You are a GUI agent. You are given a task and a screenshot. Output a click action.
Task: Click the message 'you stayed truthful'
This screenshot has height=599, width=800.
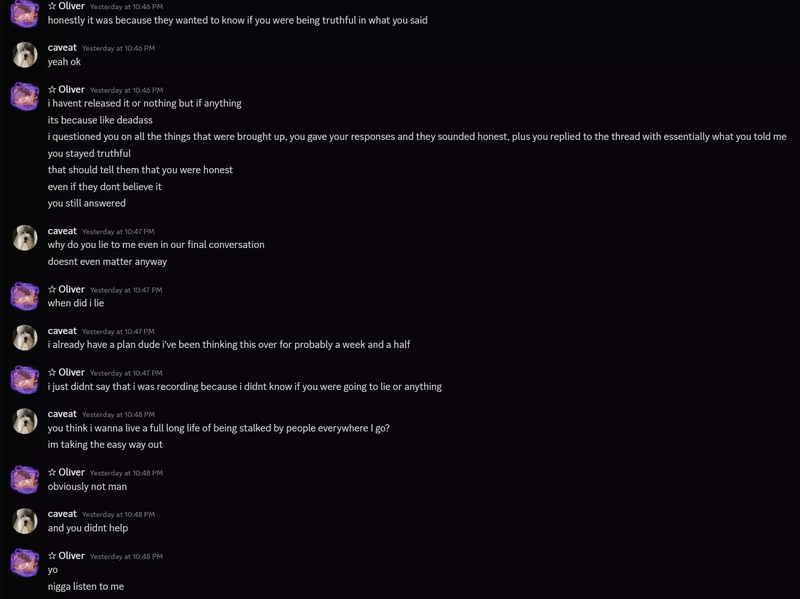point(89,154)
